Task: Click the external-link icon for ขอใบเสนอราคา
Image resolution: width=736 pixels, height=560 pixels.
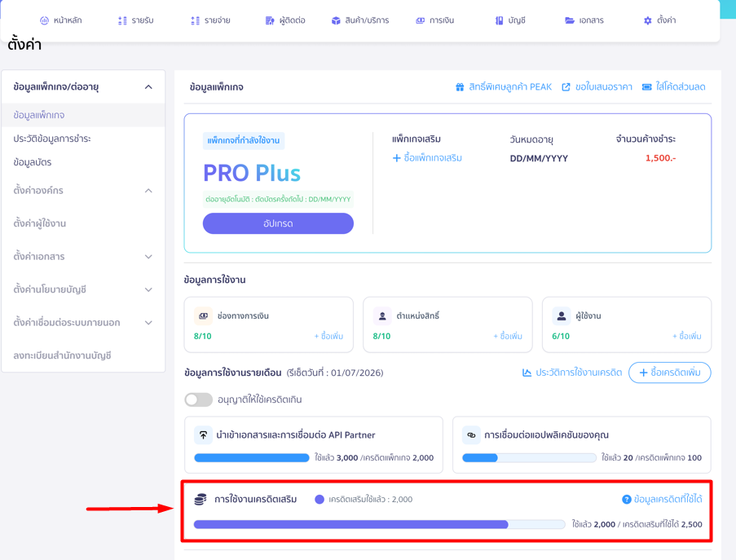Action: click(x=566, y=87)
